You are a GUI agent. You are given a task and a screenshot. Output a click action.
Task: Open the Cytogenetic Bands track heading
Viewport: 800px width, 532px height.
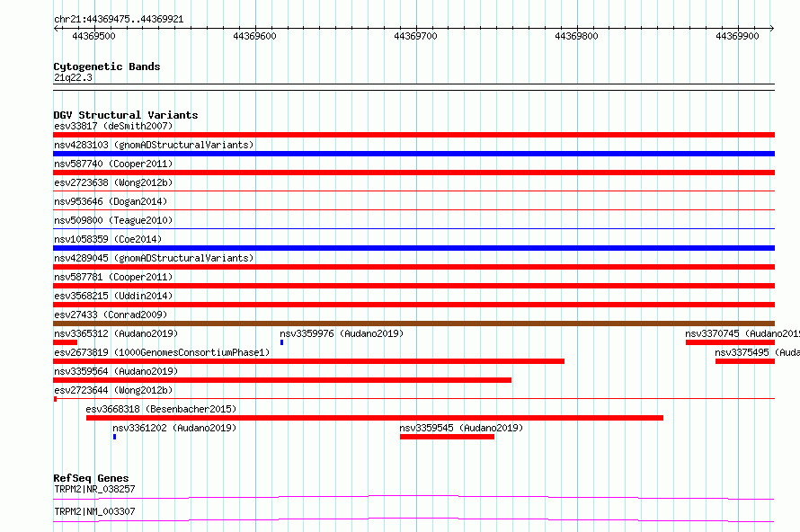tap(107, 66)
